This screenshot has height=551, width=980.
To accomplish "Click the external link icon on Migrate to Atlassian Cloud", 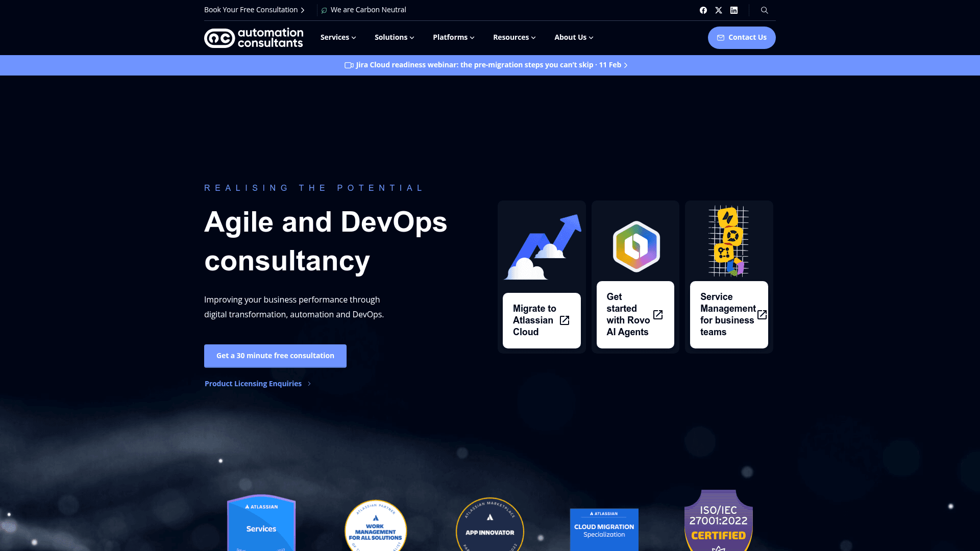I will click(x=565, y=320).
